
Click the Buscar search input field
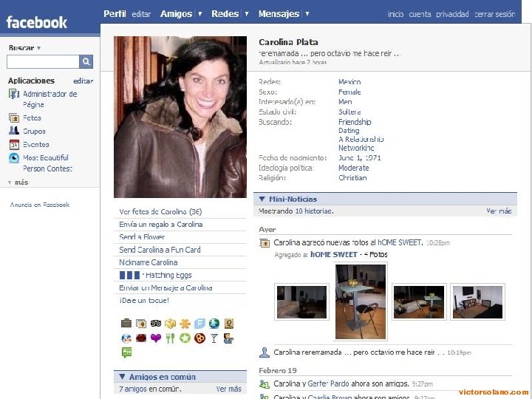pos(43,62)
